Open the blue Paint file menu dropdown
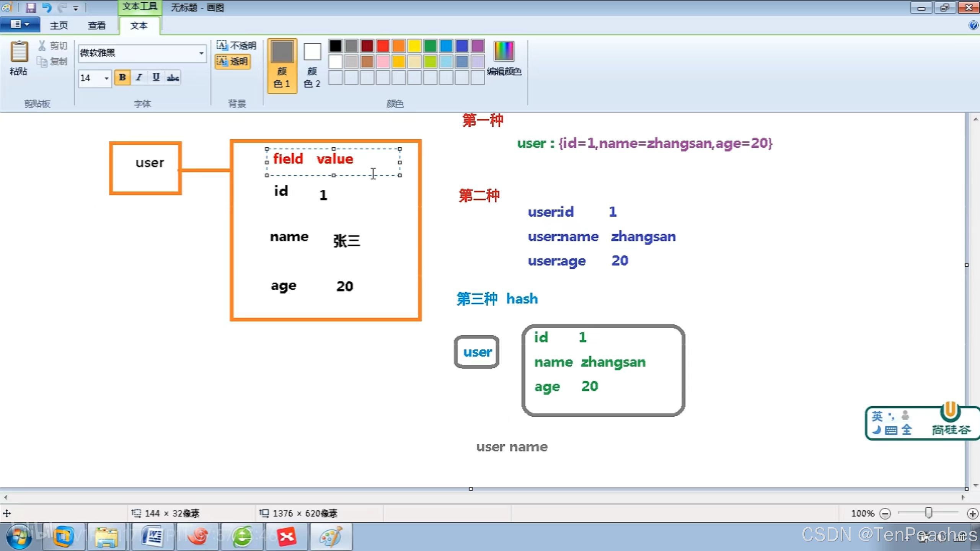The height and width of the screenshot is (551, 980). [x=20, y=24]
